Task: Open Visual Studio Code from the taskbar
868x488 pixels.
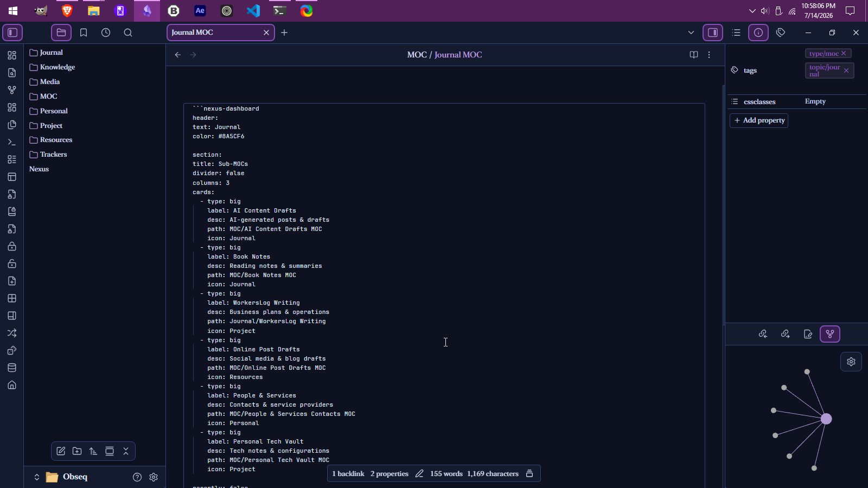Action: pyautogui.click(x=253, y=11)
